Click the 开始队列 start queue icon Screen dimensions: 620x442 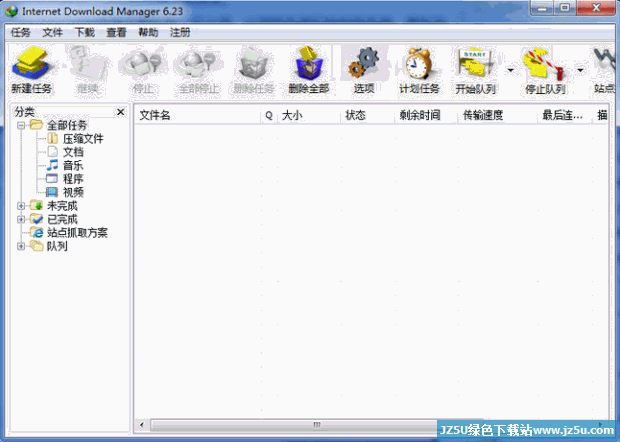(475, 70)
